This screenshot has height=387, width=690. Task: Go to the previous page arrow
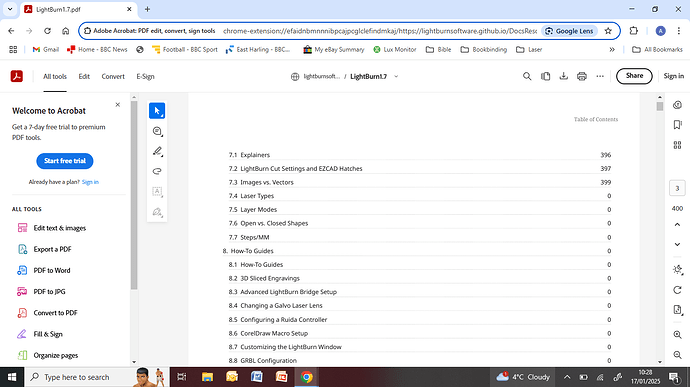pos(677,225)
